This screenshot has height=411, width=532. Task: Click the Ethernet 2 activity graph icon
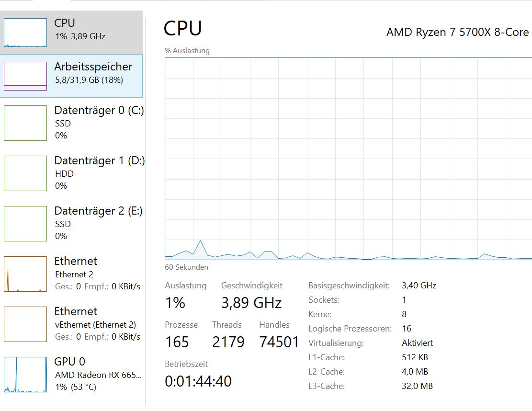tap(25, 274)
